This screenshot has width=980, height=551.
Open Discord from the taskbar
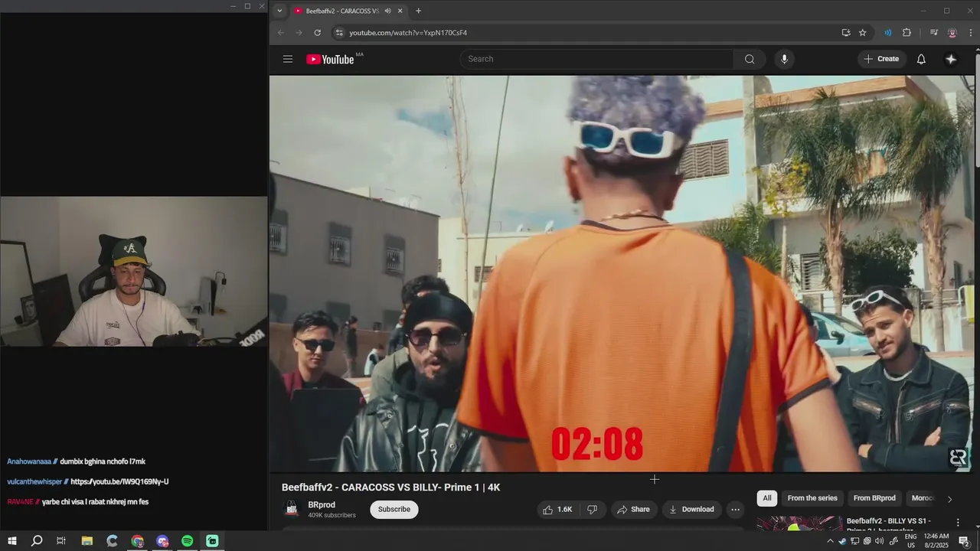coord(162,541)
